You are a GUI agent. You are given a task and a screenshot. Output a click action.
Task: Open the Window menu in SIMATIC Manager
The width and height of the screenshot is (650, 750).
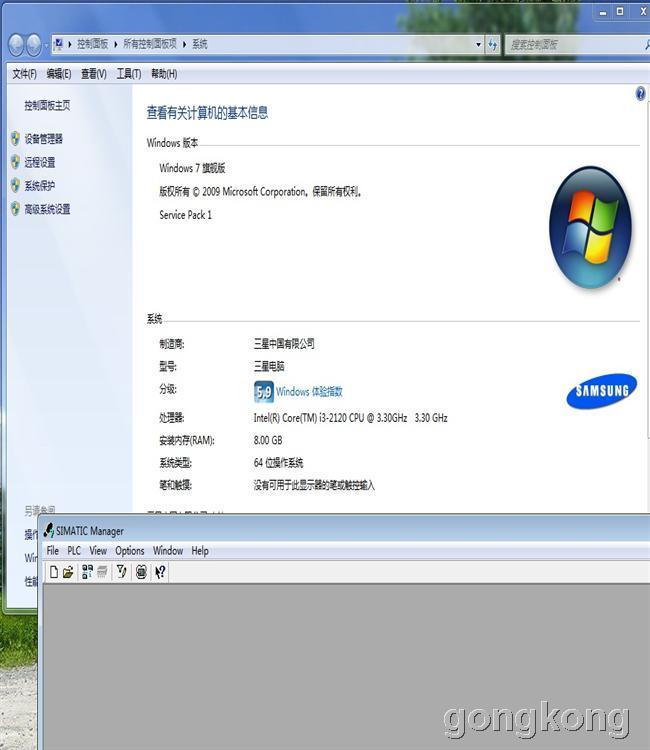[x=168, y=551]
